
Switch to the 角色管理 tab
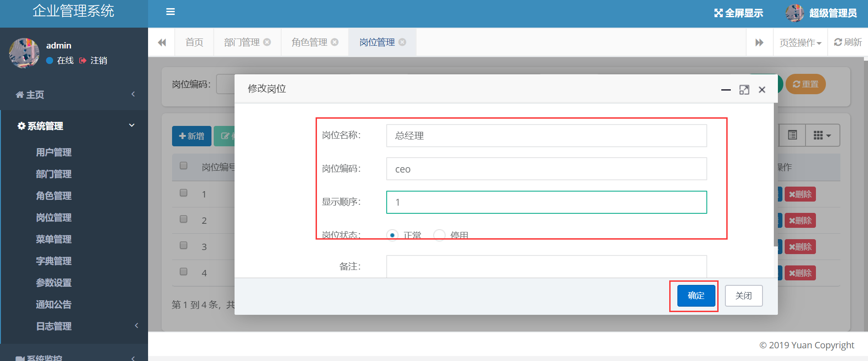click(309, 42)
